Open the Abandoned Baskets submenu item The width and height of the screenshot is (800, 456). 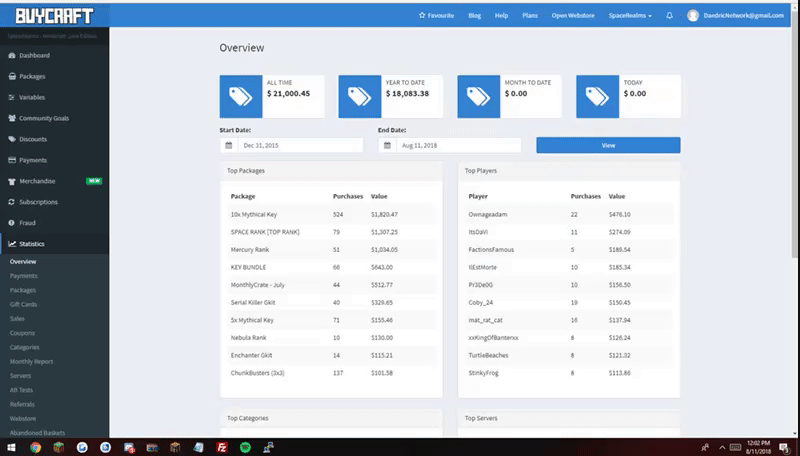tap(37, 433)
